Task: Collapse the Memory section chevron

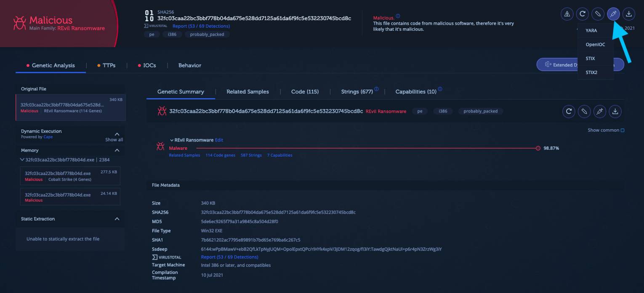Action: 117,150
